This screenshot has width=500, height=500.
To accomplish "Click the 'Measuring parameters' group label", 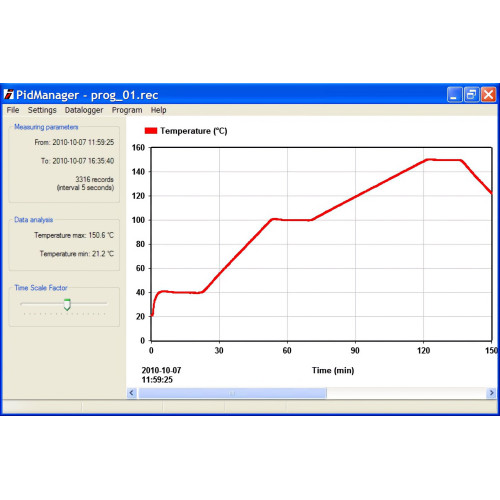I will click(46, 127).
